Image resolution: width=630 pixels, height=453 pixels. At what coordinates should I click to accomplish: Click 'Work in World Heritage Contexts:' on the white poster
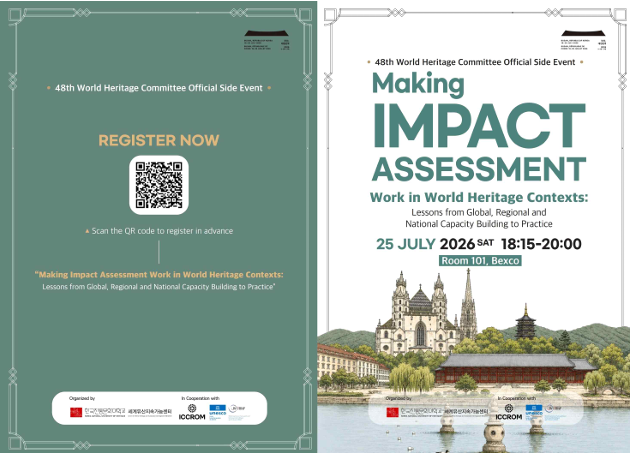coord(479,197)
